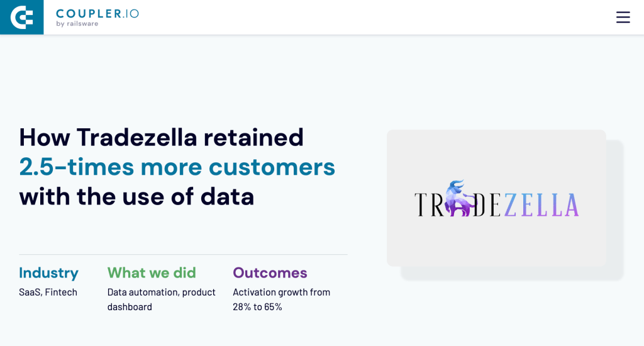Screen dimensions: 644x346
Task: Click the "Industry" heading
Action: 48,272
